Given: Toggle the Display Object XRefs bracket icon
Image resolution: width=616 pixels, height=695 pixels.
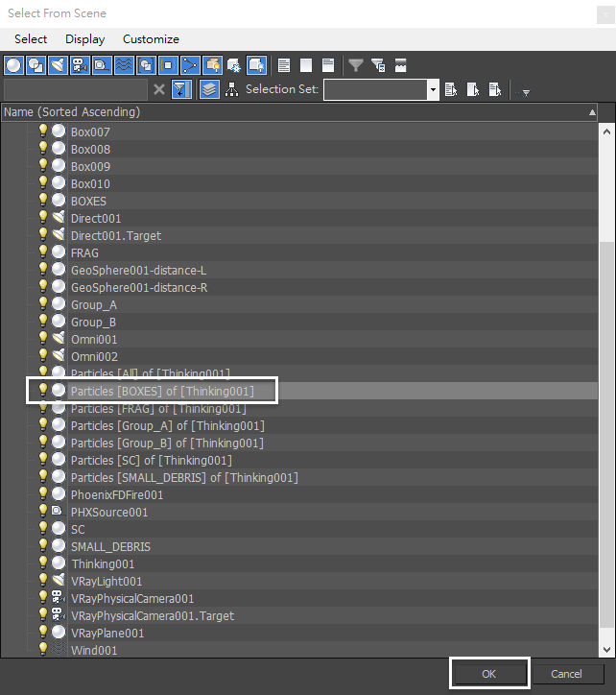Looking at the screenshot, I should [x=169, y=65].
